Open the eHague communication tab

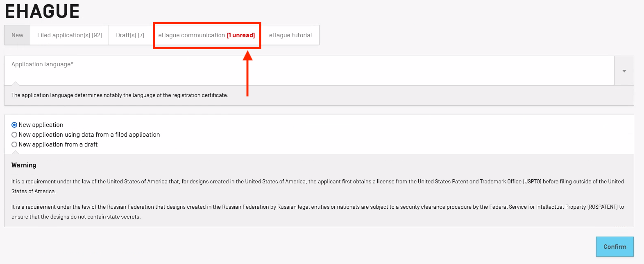(x=192, y=35)
